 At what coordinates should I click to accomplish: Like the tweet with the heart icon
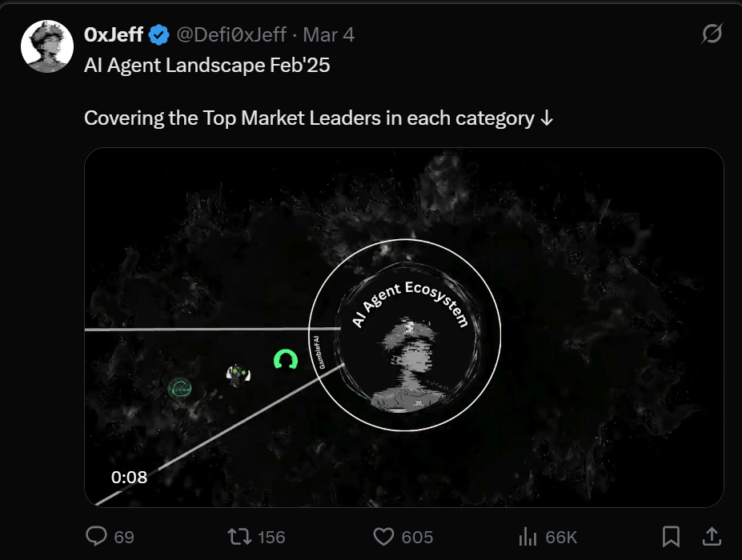386,537
